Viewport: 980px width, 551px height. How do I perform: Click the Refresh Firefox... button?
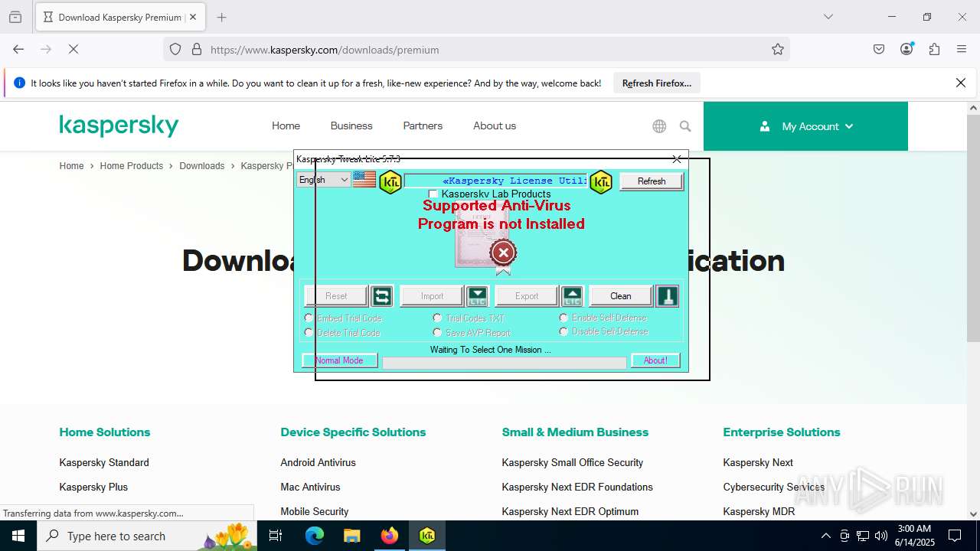click(657, 83)
